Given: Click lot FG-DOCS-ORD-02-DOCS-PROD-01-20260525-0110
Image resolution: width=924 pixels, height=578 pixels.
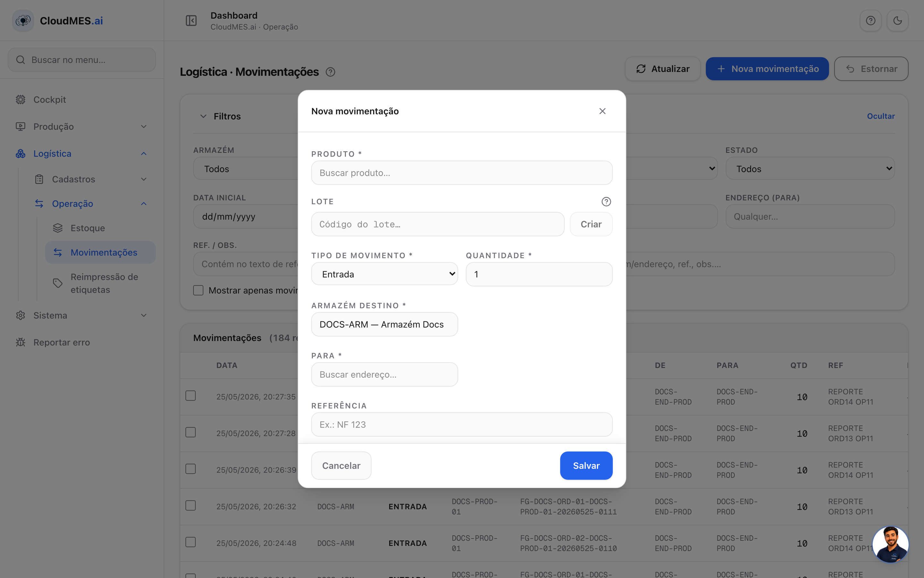Looking at the screenshot, I should (x=569, y=543).
